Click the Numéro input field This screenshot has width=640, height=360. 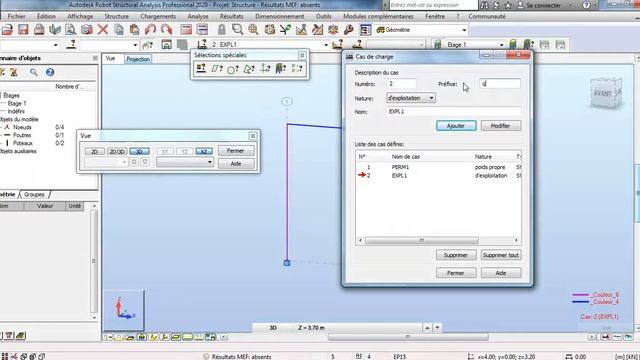point(401,84)
